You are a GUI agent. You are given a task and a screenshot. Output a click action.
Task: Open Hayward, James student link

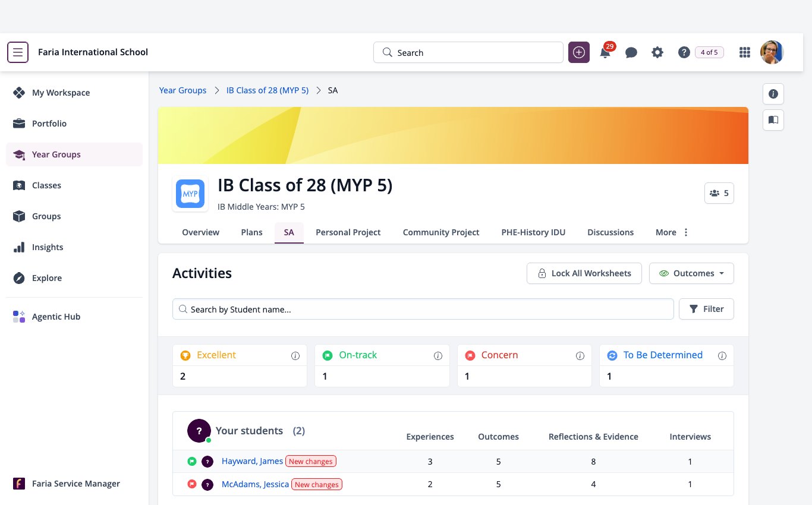tap(252, 461)
